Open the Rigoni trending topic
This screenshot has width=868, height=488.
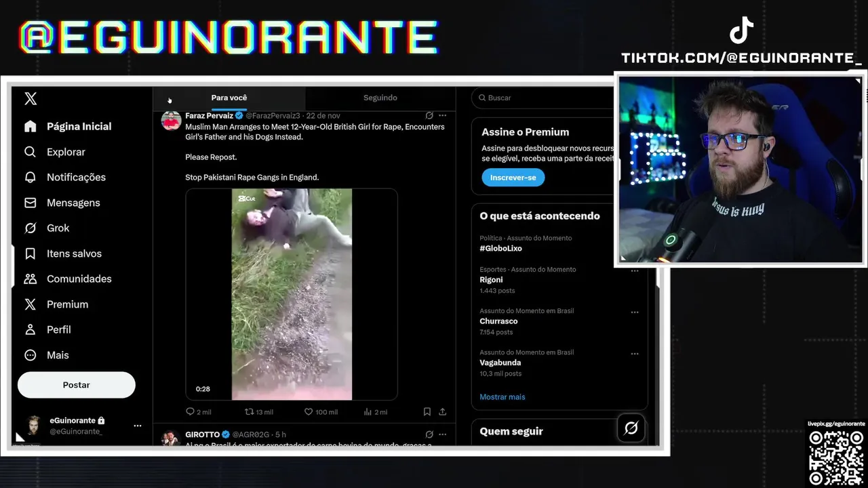[491, 280]
